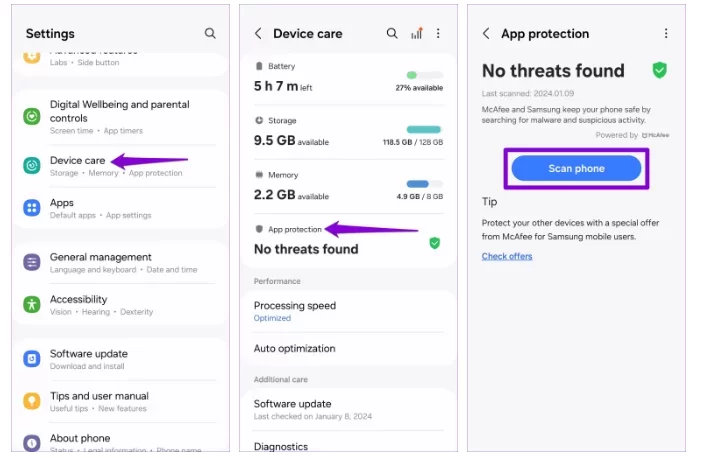Tap the Software update icon in Settings
Screen dimensions: 703x463
[32, 358]
